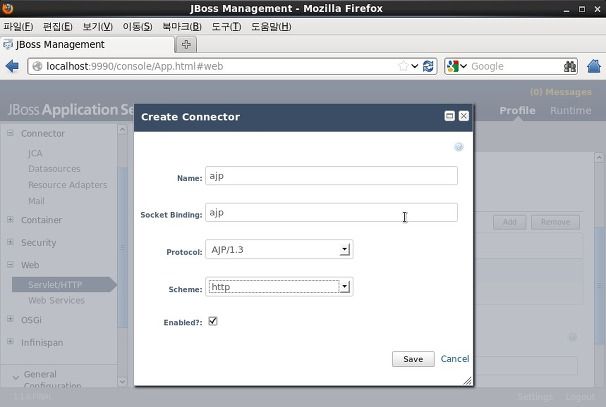Select Datasources in the sidebar tree

[x=54, y=169]
